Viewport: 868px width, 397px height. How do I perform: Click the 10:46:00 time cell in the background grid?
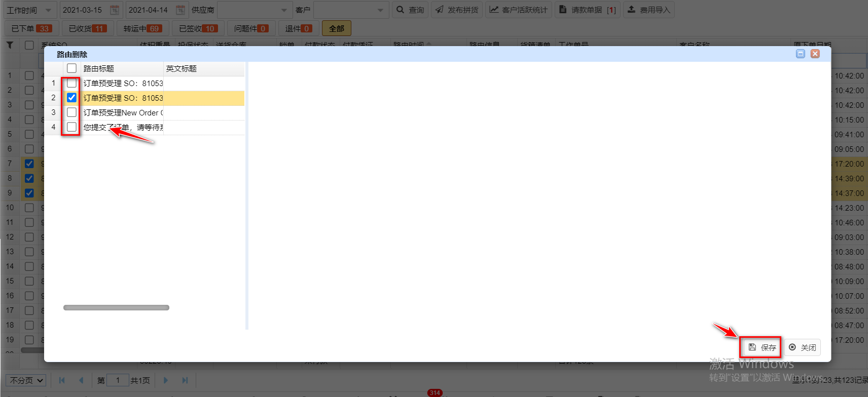click(x=849, y=223)
